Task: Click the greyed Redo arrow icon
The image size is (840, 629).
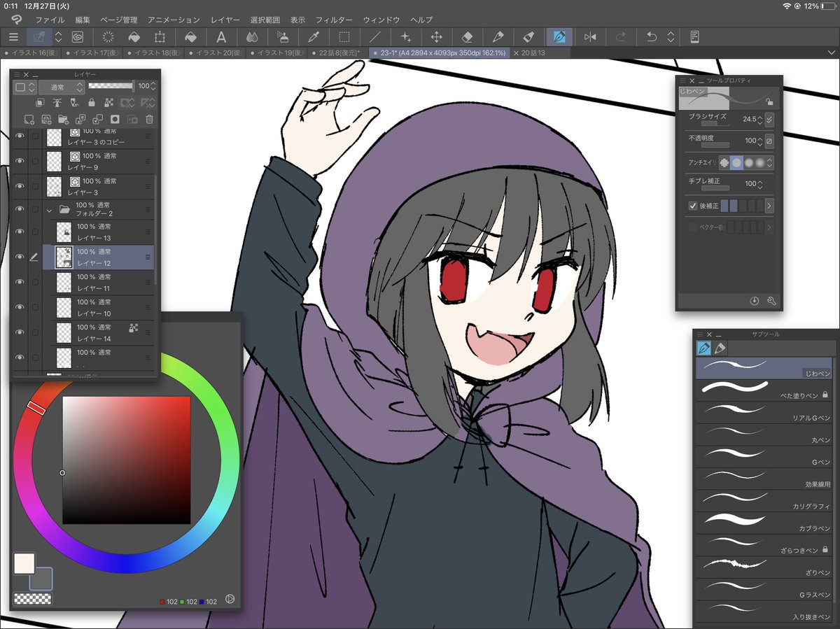Action: click(621, 37)
